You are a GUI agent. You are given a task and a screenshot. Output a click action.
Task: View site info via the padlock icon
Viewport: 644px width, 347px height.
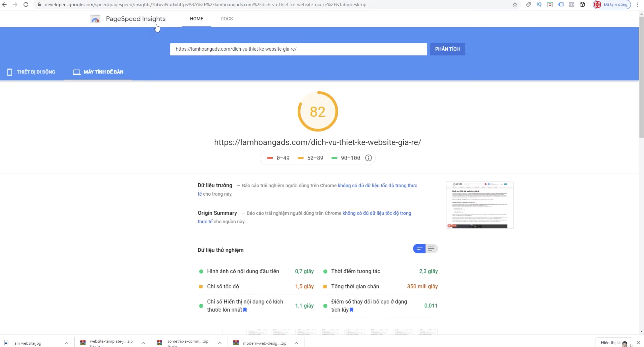[x=39, y=4]
